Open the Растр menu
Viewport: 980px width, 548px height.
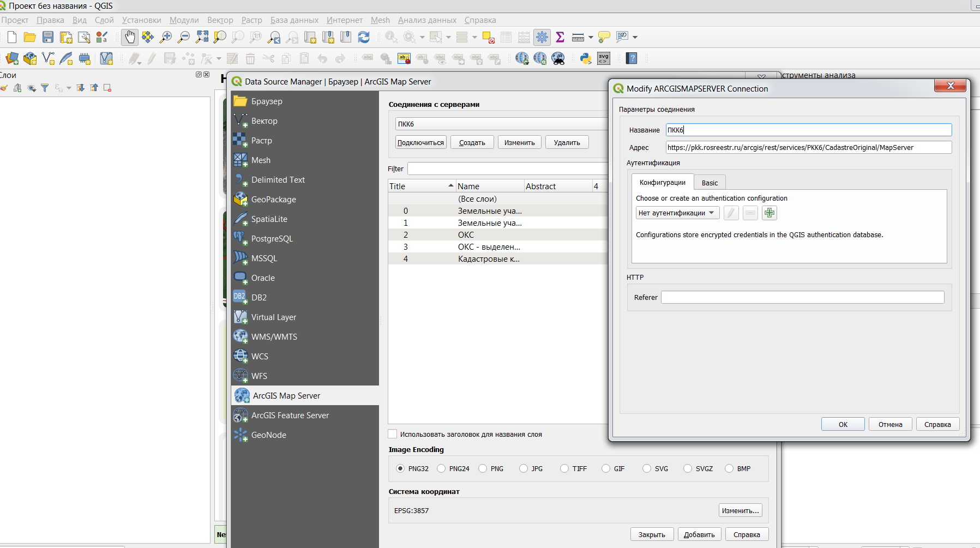click(251, 20)
